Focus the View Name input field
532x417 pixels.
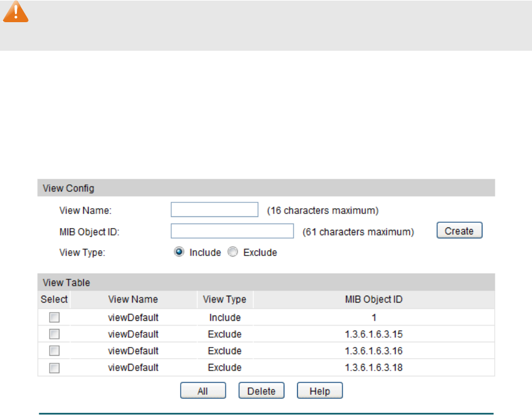click(x=214, y=209)
